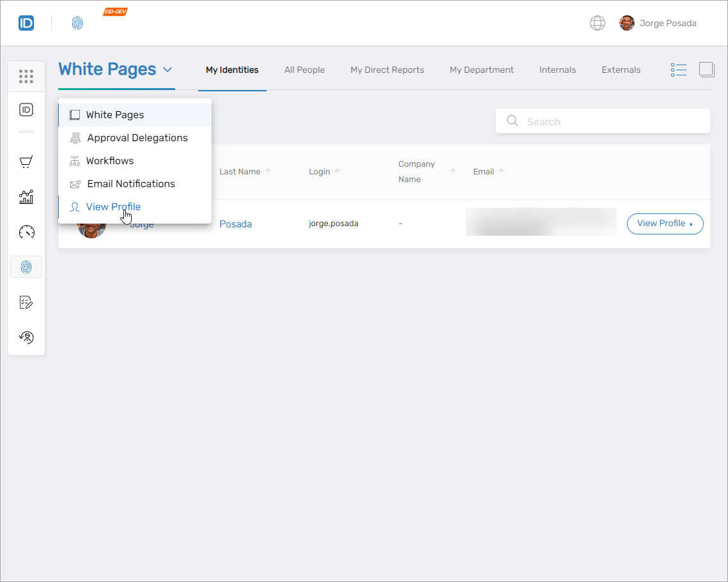Switch to list view layout

tap(679, 70)
